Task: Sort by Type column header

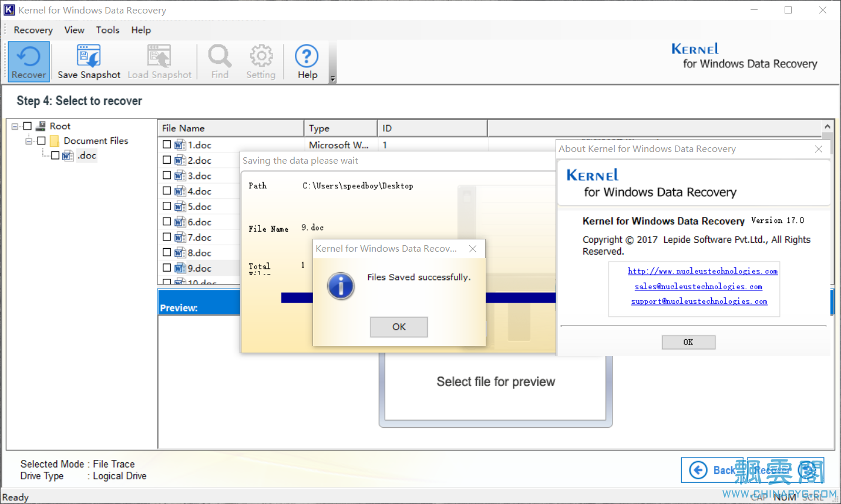Action: [x=341, y=128]
